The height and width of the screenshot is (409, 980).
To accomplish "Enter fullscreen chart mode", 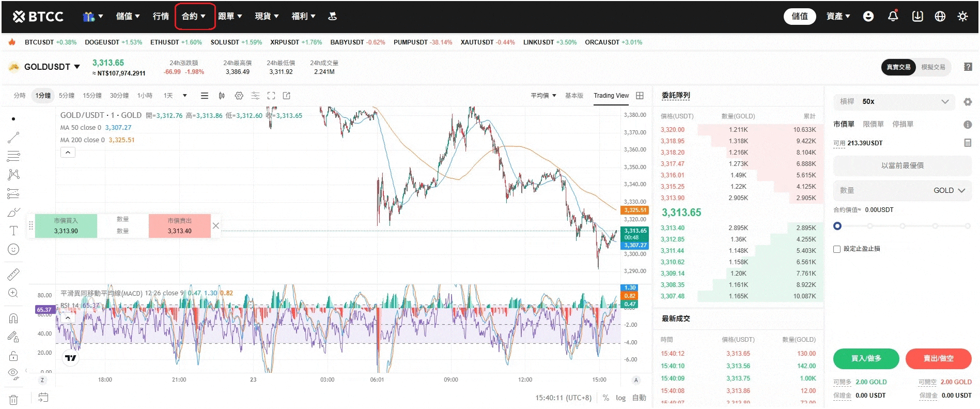I will [x=271, y=96].
